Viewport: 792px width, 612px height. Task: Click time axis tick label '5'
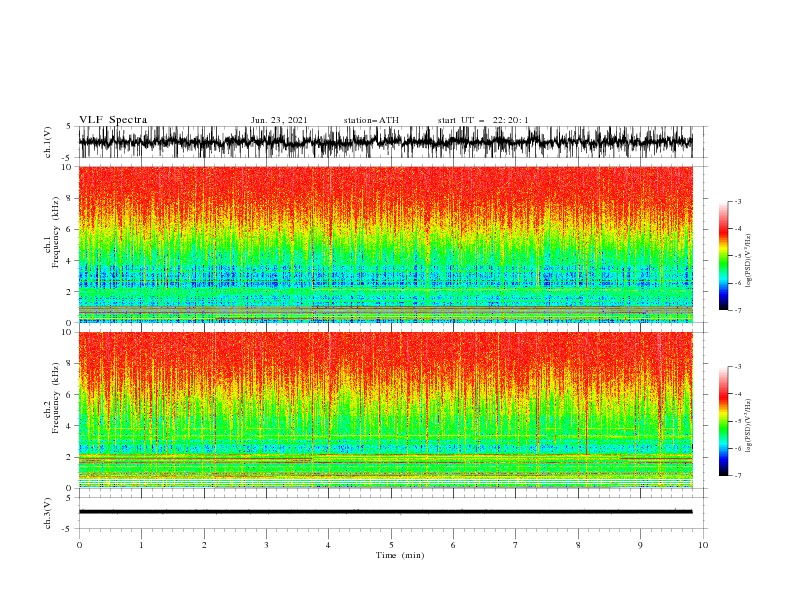tap(391, 545)
